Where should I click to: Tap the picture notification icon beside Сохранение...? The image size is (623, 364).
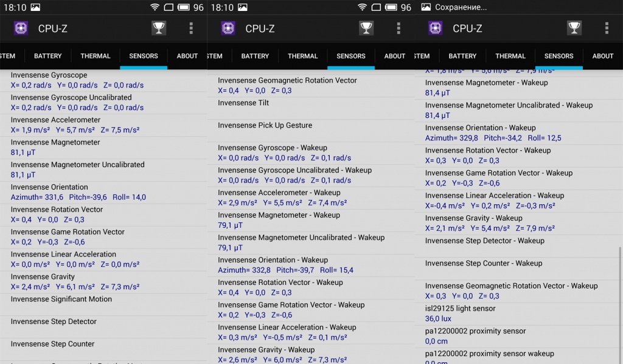click(426, 7)
